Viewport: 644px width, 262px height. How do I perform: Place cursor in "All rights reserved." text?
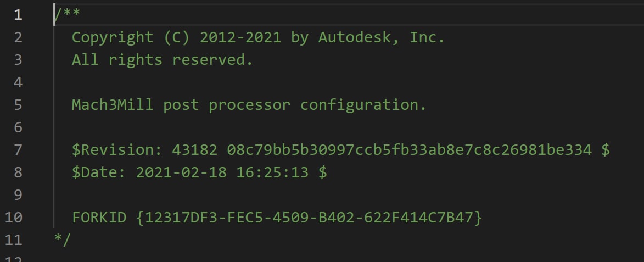coord(163,60)
